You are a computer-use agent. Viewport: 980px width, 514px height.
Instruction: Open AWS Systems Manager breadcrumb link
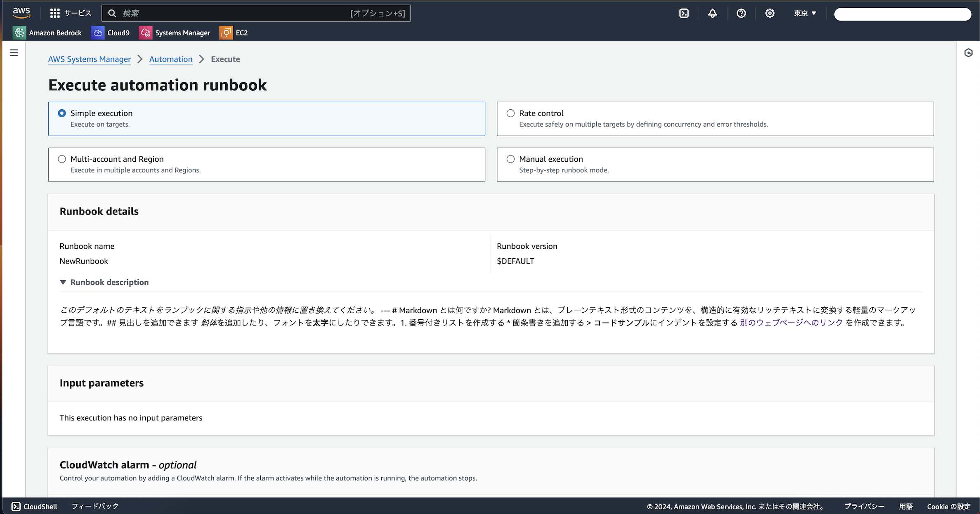(x=89, y=59)
